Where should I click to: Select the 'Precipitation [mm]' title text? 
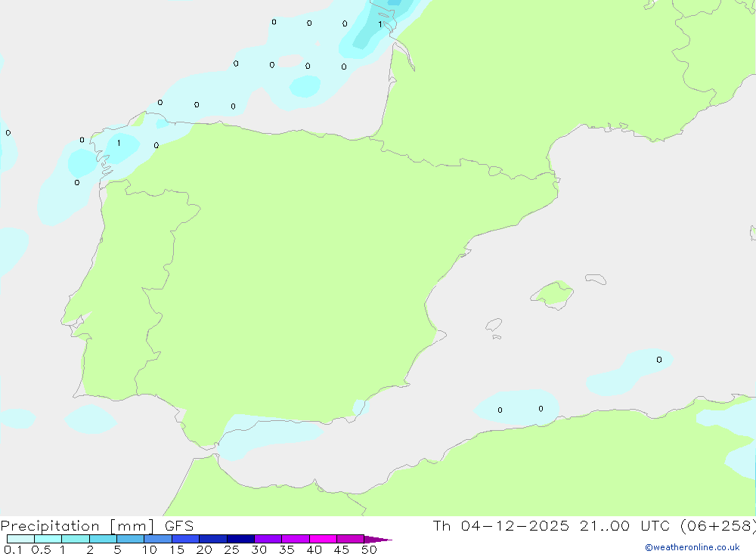click(x=77, y=526)
